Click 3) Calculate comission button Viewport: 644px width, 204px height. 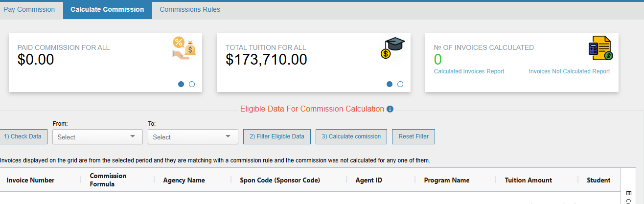(351, 136)
